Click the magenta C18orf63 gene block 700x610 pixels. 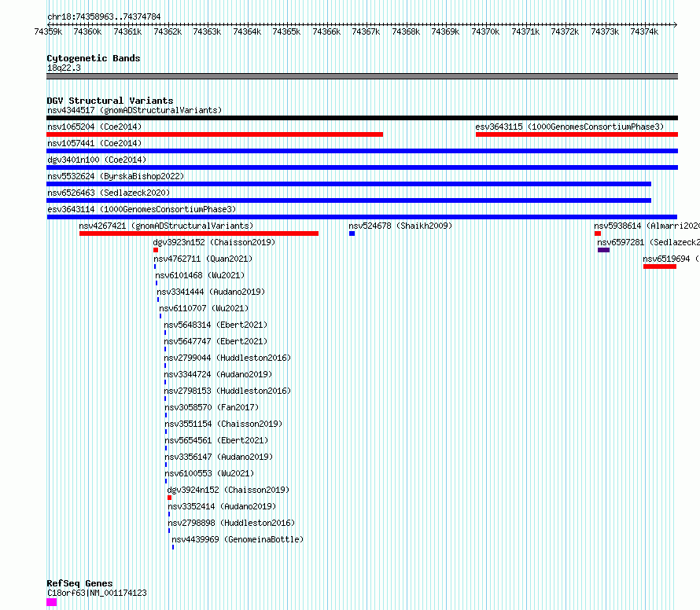click(x=51, y=602)
